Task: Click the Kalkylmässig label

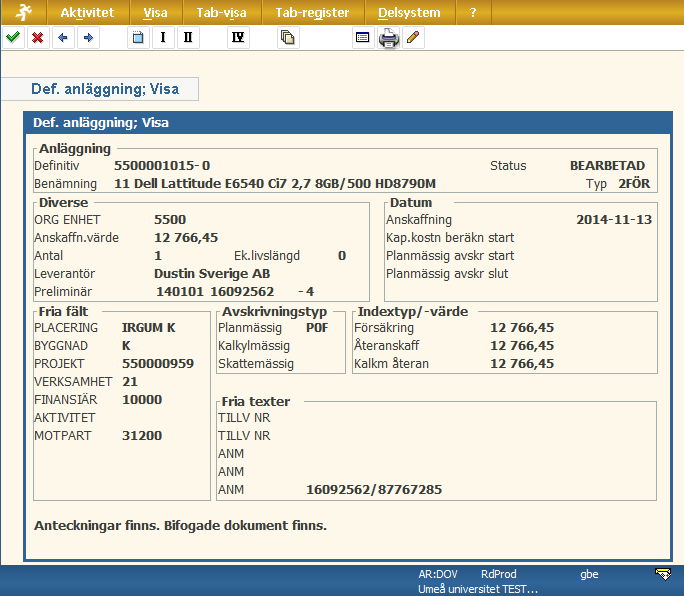Action: click(x=254, y=346)
